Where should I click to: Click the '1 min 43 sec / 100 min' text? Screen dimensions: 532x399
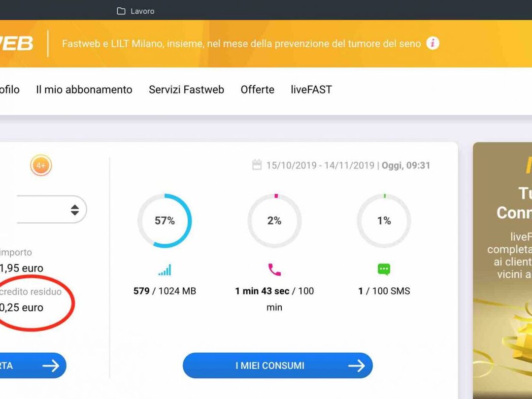274,299
